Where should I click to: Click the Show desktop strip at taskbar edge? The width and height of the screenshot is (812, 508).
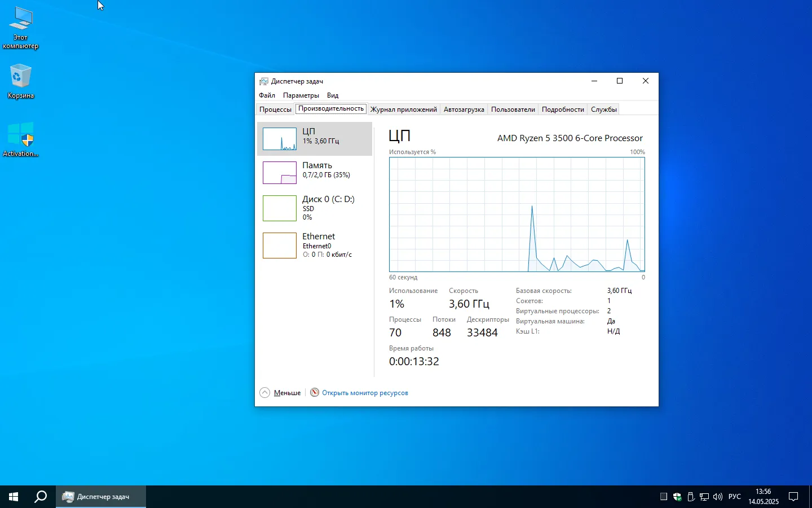click(810, 497)
